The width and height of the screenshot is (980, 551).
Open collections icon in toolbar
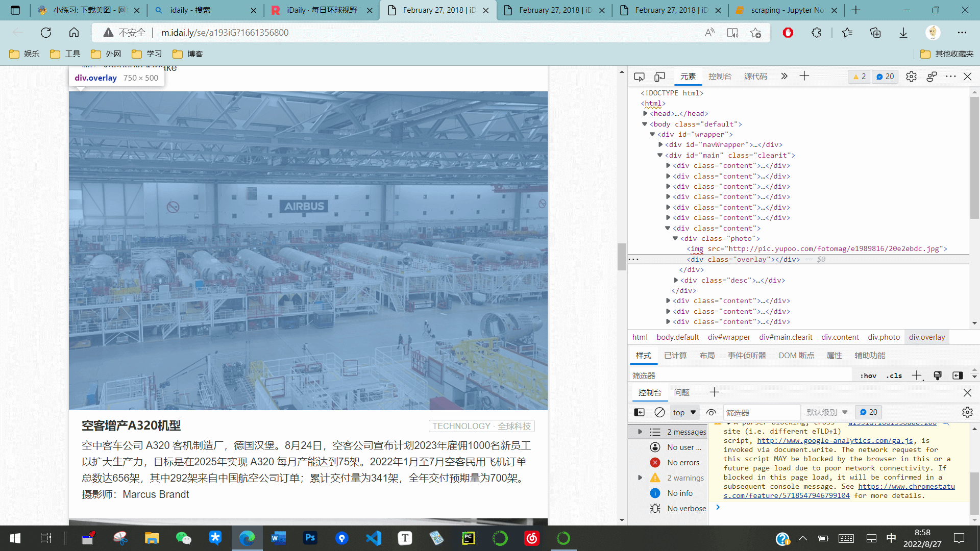875,33
